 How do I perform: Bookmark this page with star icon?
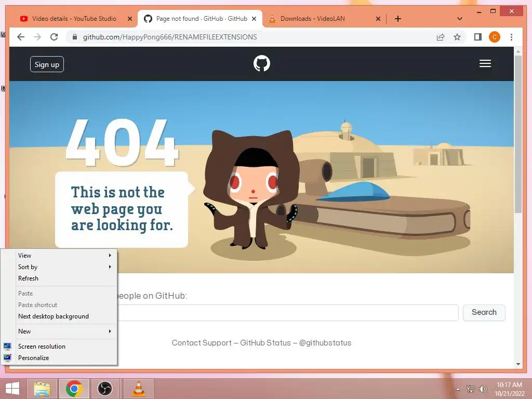click(x=457, y=37)
